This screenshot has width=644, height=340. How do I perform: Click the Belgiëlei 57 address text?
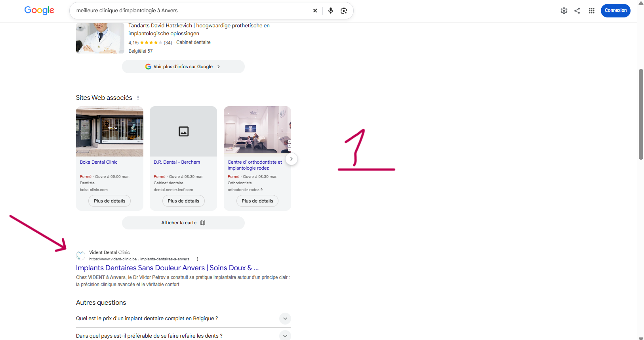pyautogui.click(x=141, y=51)
